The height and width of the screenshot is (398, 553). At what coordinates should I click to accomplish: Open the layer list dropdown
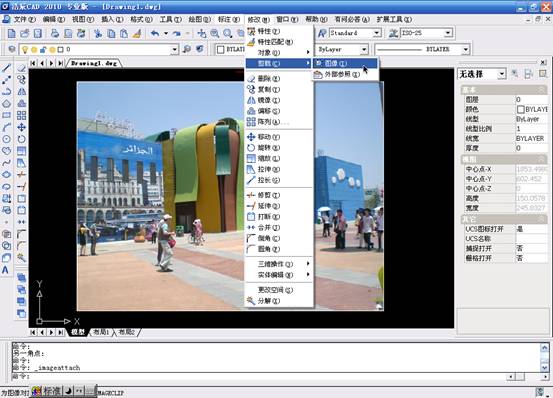pyautogui.click(x=175, y=49)
